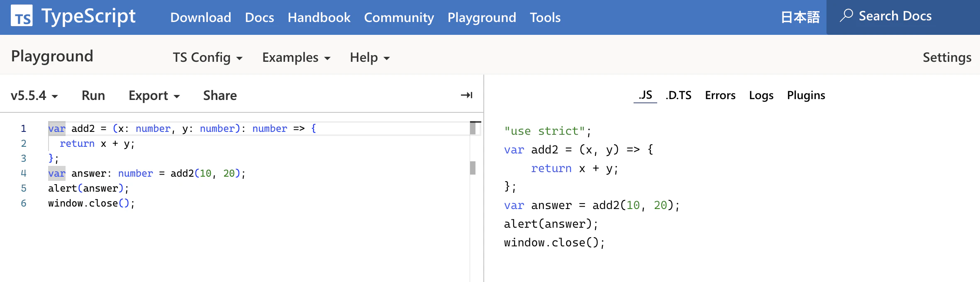Click the TypeScript home title
This screenshot has height=282, width=980.
pyautogui.click(x=88, y=17)
